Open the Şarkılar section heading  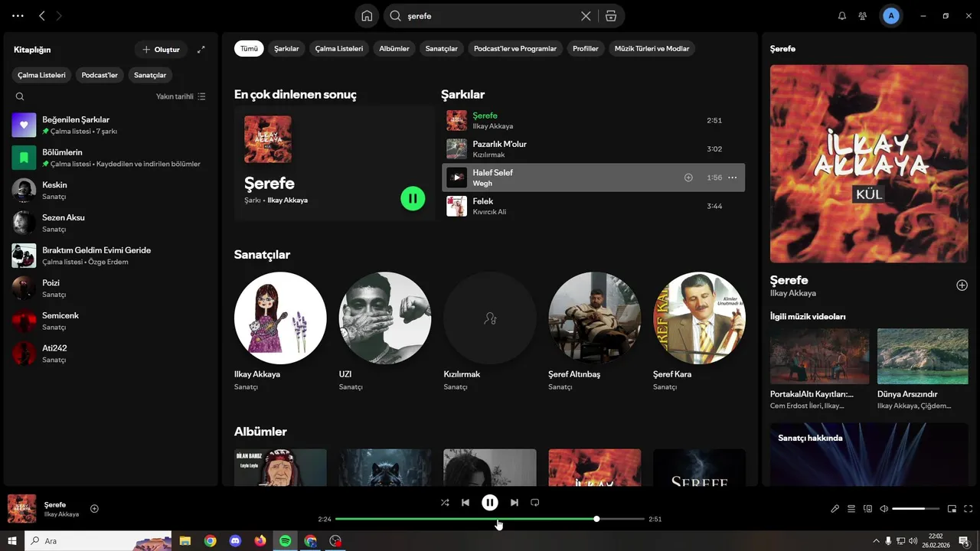point(462,95)
